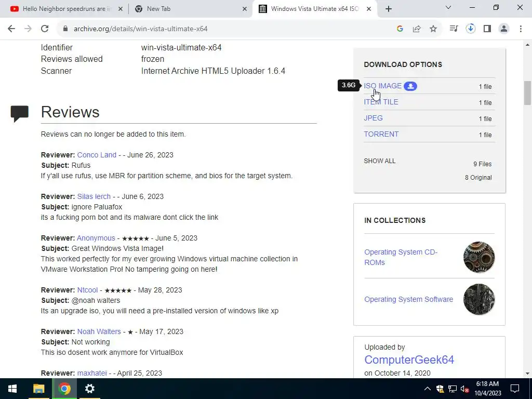Open reviewer Conco Land profile
Screen dimensions: 532x399
pos(97,155)
